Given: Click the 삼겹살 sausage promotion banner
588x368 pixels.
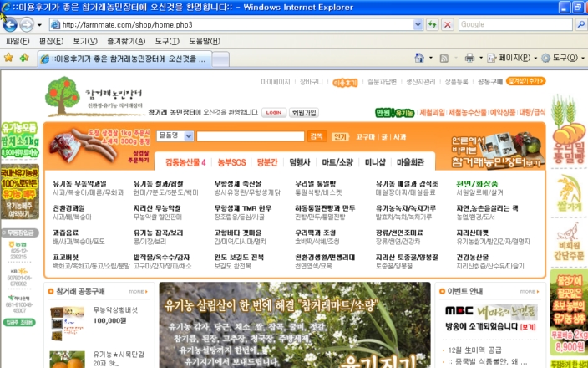Looking at the screenshot, I should 99,146.
